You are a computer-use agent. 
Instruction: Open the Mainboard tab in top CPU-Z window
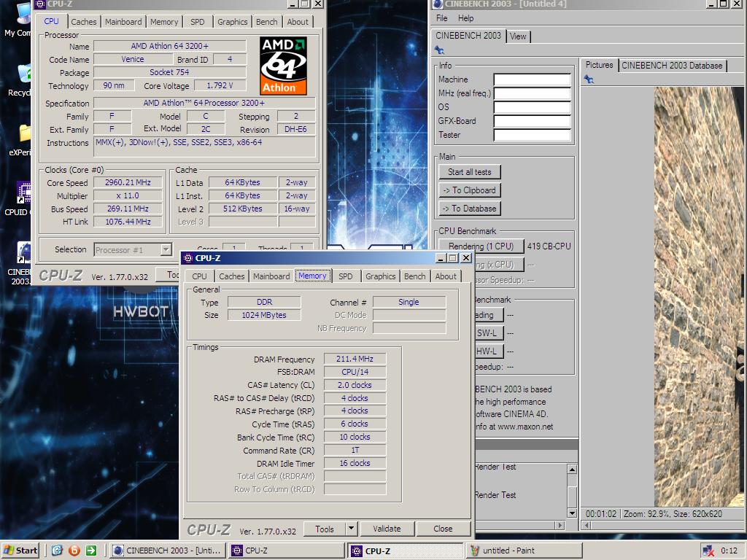[123, 22]
